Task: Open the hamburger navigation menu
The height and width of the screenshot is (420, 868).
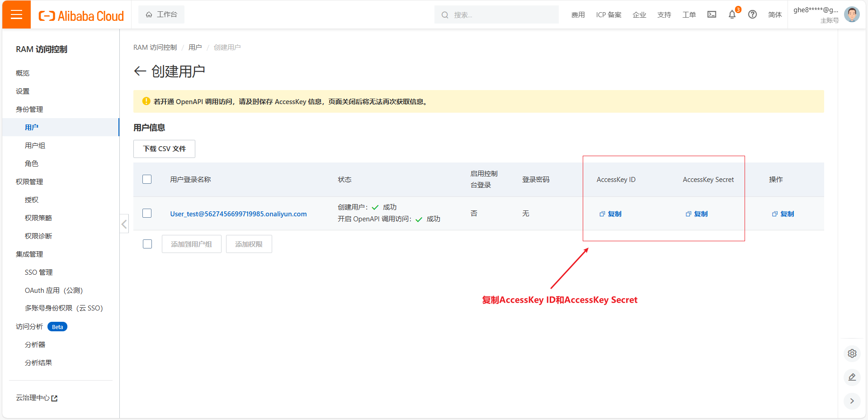Action: (x=16, y=14)
